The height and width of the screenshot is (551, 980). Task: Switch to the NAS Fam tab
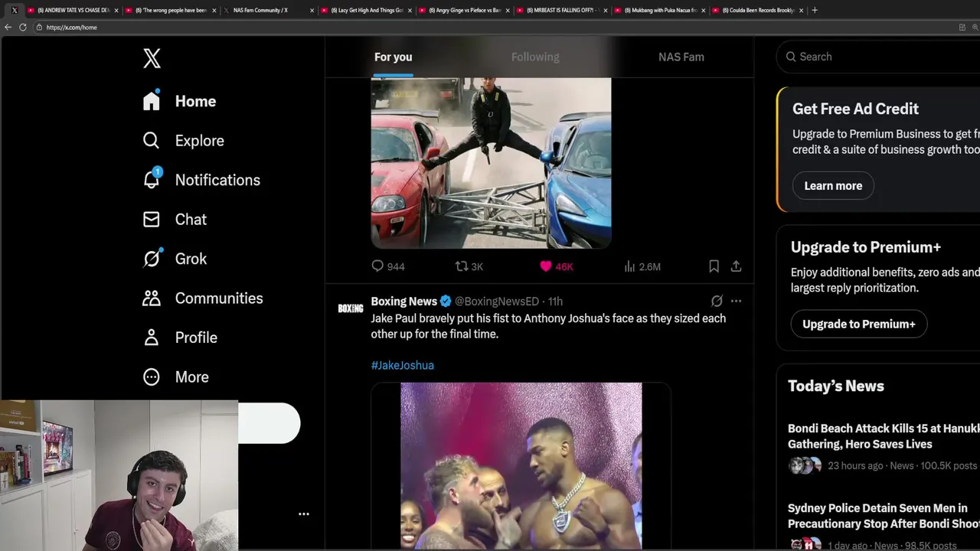click(x=681, y=57)
